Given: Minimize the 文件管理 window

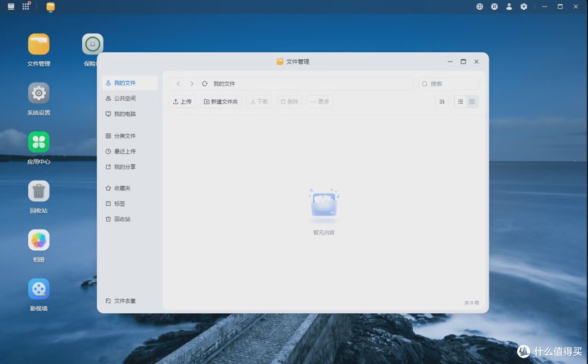Looking at the screenshot, I should (x=450, y=61).
